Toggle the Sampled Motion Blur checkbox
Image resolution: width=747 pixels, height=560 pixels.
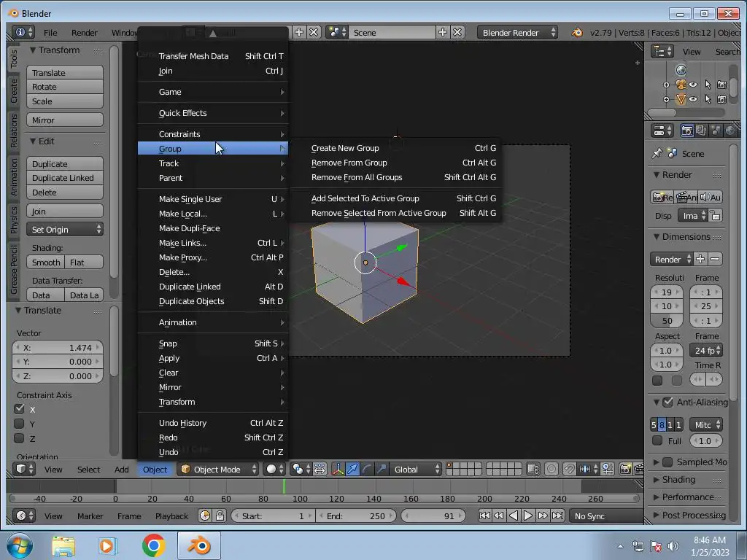pos(668,462)
